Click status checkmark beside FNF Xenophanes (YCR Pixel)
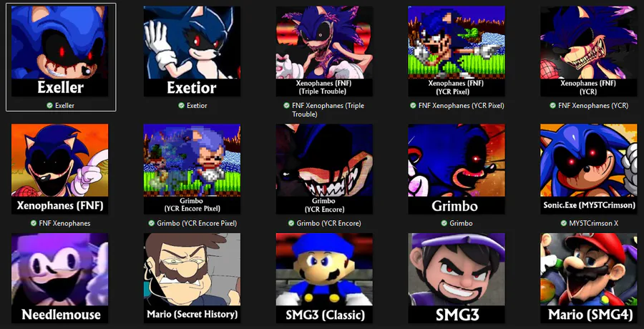 (413, 106)
